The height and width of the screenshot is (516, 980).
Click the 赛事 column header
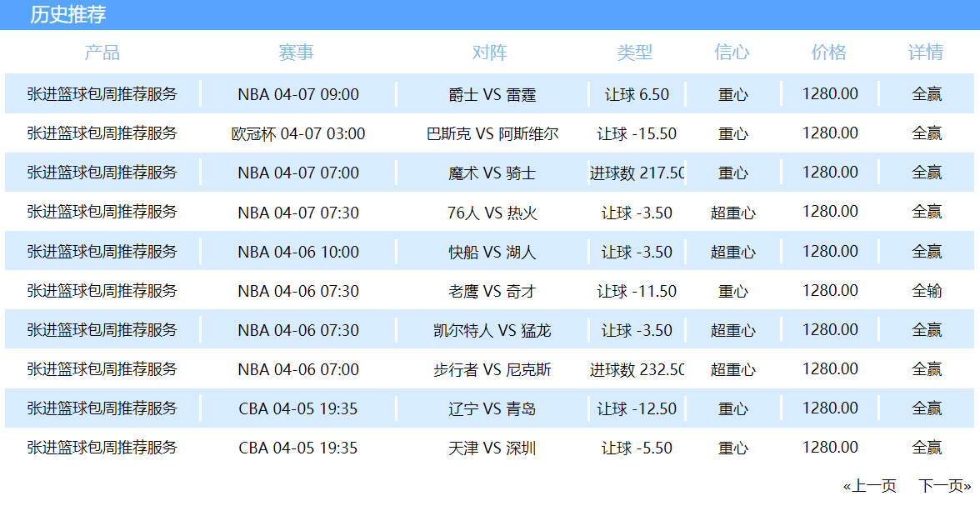297,53
